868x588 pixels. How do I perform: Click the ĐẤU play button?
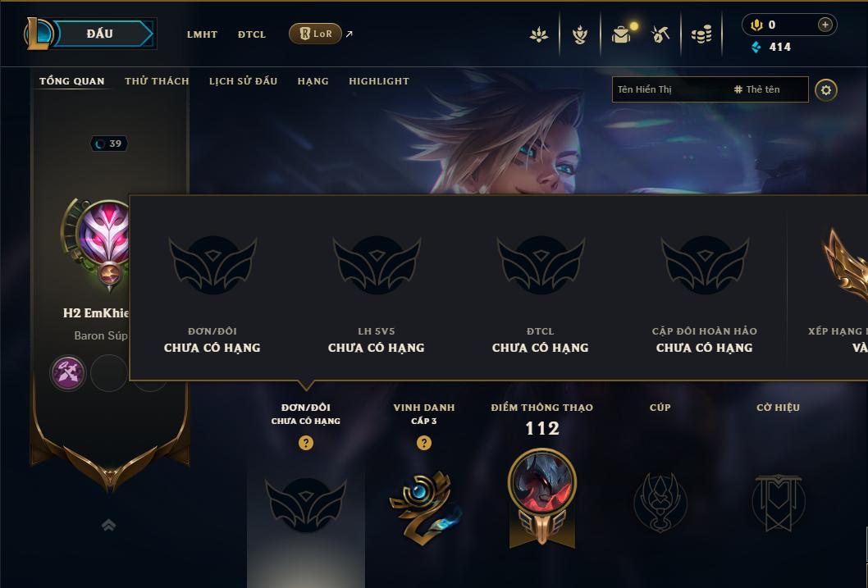pyautogui.click(x=101, y=34)
